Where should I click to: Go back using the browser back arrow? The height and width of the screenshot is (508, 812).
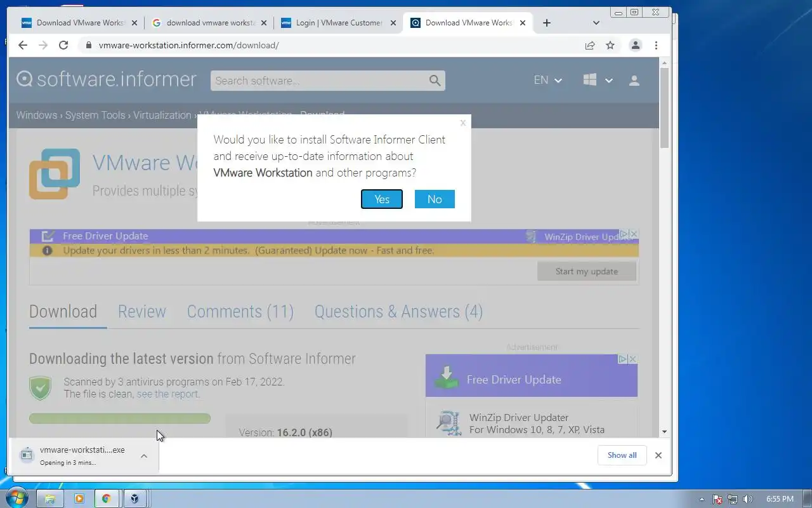coord(23,45)
